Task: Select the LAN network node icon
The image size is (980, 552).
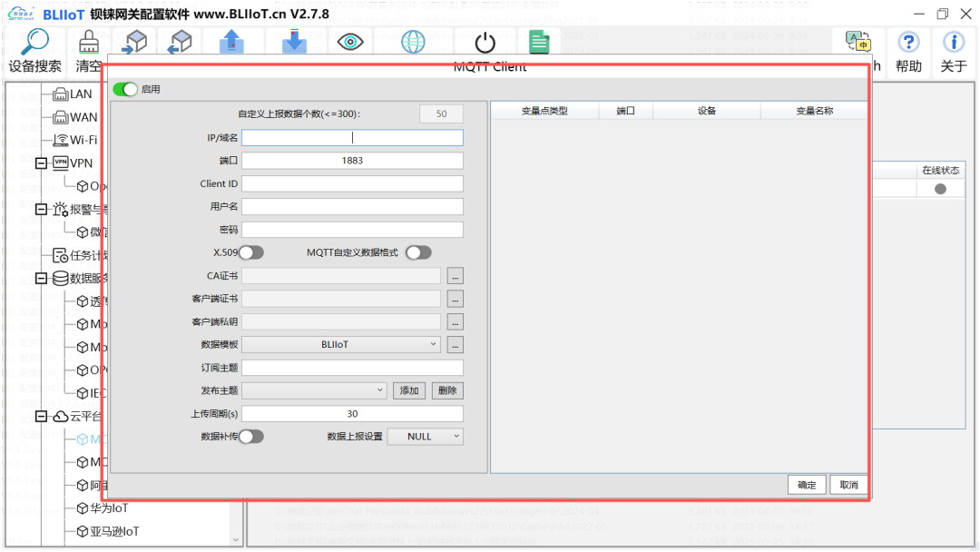Action: click(x=61, y=94)
